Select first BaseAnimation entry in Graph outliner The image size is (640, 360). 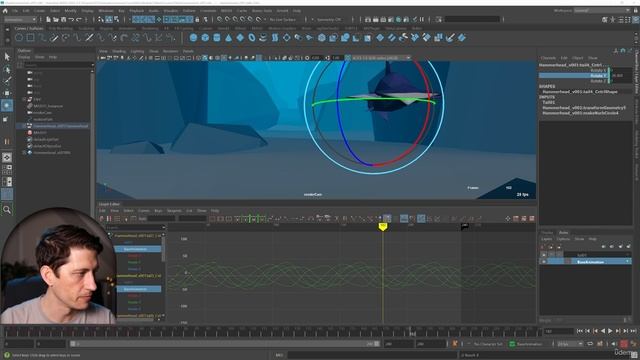[x=137, y=249]
